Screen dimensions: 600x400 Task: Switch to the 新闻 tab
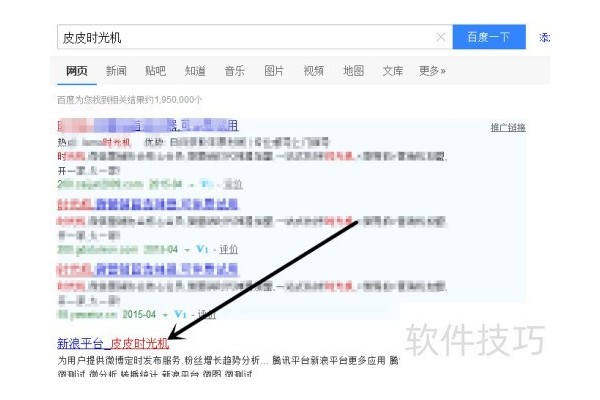point(116,71)
